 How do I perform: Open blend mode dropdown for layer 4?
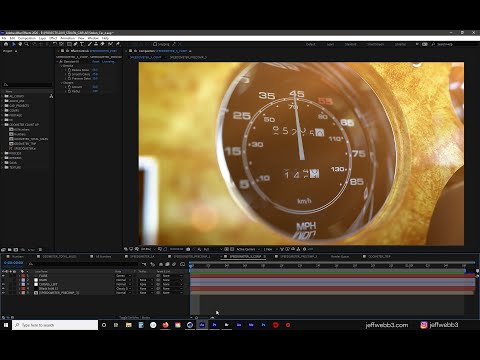click(x=123, y=289)
